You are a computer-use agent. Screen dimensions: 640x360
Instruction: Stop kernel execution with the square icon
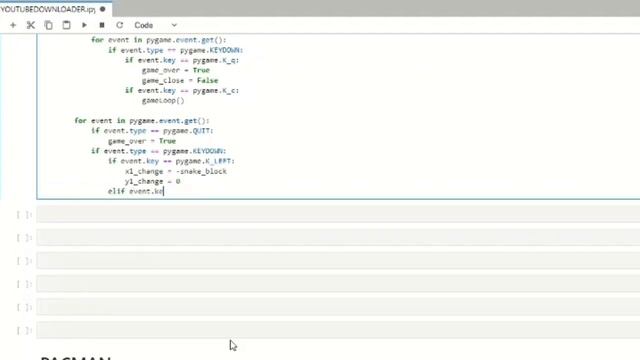[102, 25]
